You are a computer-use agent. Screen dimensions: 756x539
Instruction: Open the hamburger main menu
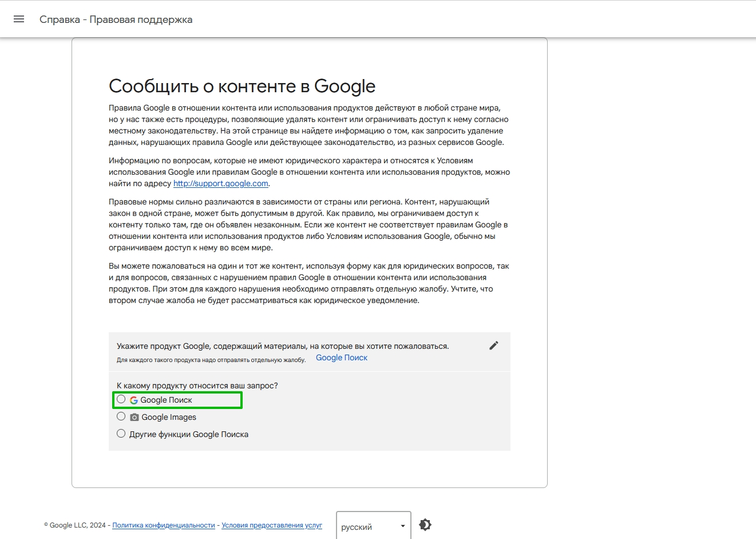[x=19, y=19]
